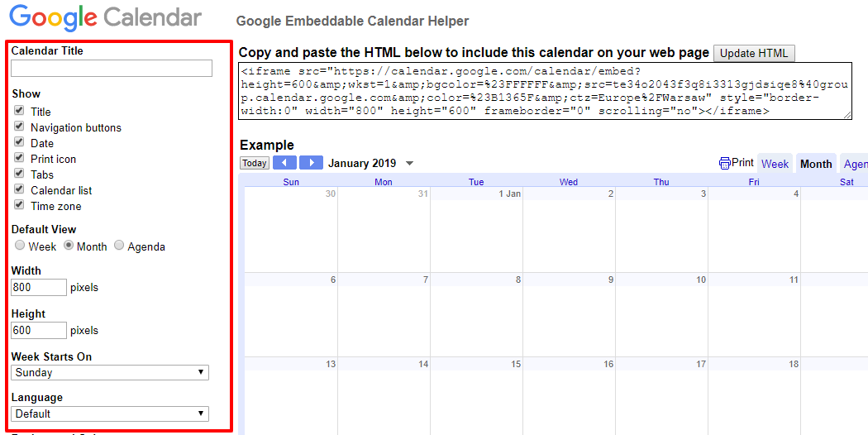Click the next month arrow button

[x=311, y=163]
